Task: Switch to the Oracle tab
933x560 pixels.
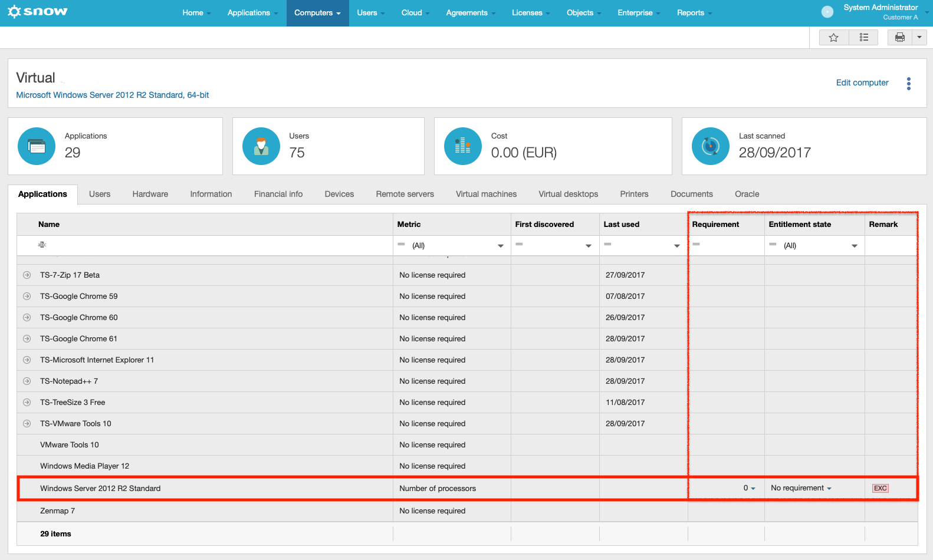Action: click(747, 194)
